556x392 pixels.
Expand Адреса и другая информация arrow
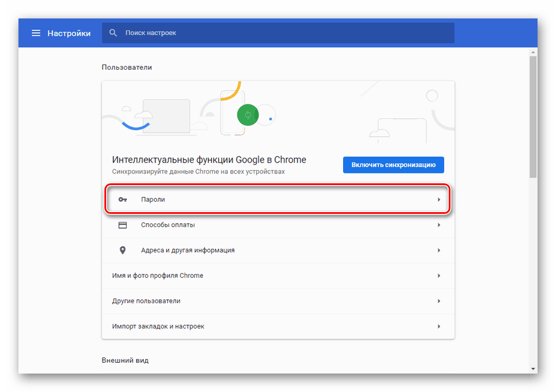[x=439, y=250]
